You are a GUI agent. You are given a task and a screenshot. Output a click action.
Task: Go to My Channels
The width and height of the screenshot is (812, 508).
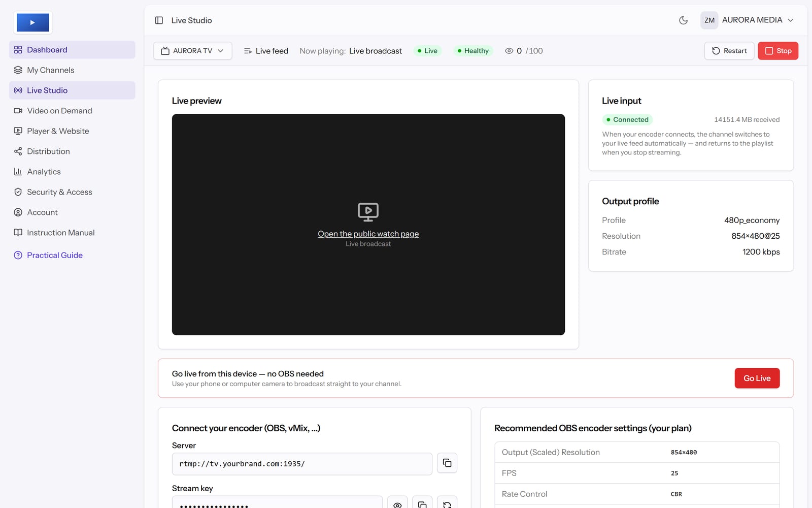pos(72,70)
